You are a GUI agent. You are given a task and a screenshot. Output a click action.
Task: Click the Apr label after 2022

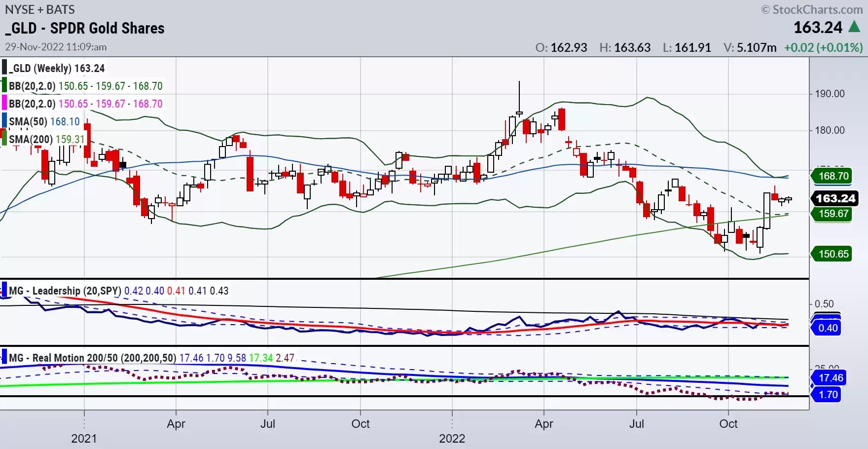(544, 424)
